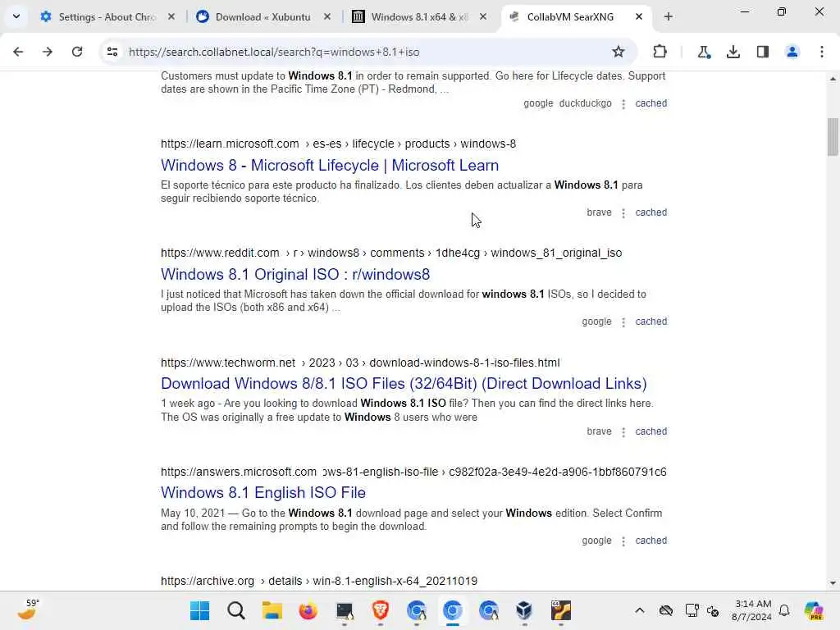Expand options dots for Microsoft Lifecycle result
The height and width of the screenshot is (630, 840).
[x=623, y=213]
